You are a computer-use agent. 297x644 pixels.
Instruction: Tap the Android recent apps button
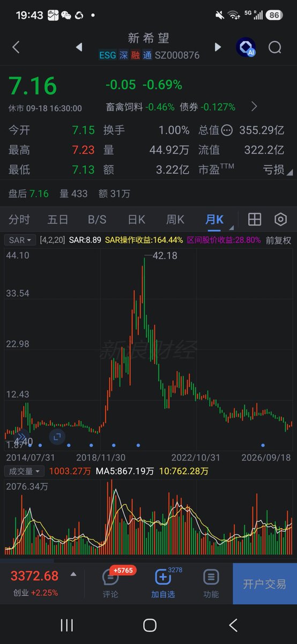[66, 625]
